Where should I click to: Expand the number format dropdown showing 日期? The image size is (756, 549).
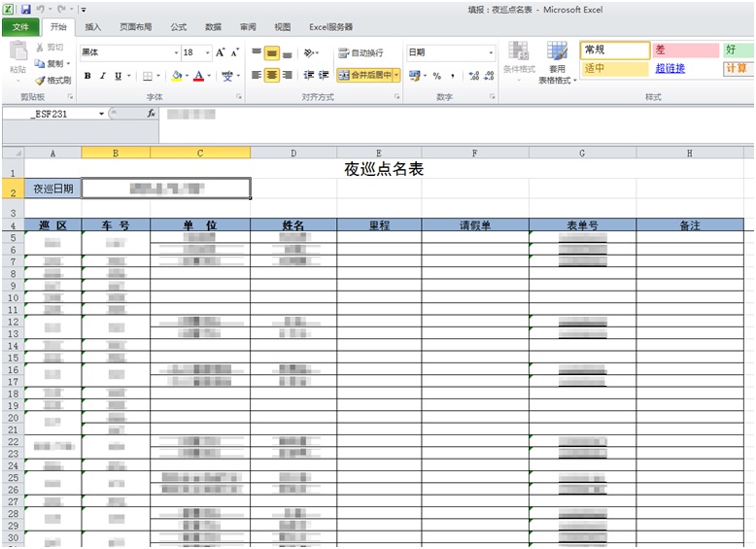(x=491, y=52)
